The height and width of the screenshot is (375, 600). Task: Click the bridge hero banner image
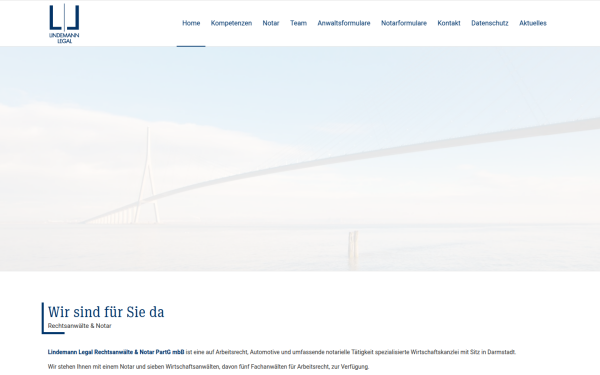click(x=300, y=159)
